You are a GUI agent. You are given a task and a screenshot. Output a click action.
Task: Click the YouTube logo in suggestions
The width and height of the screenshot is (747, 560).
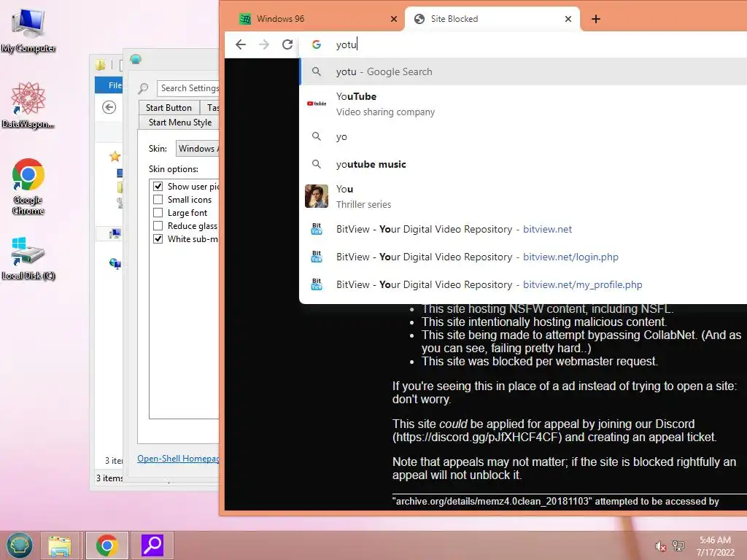pyautogui.click(x=317, y=104)
